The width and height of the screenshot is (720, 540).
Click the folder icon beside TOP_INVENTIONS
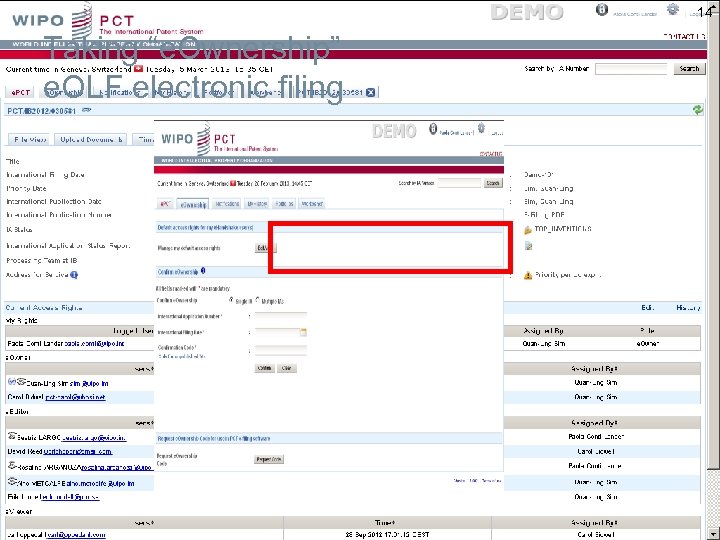(528, 230)
